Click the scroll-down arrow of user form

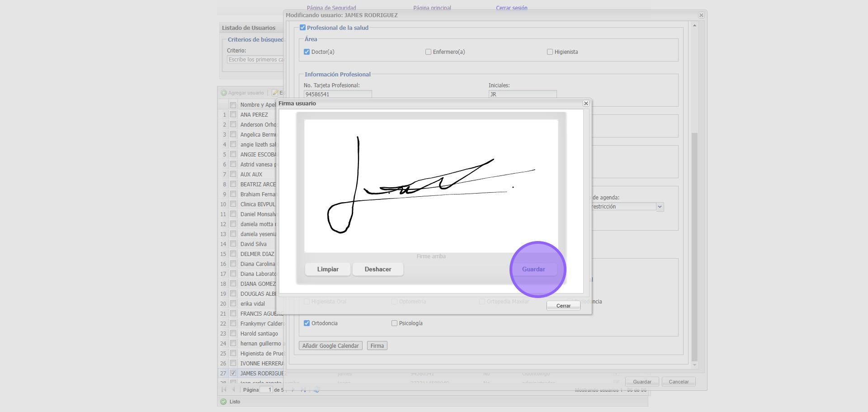(x=694, y=365)
